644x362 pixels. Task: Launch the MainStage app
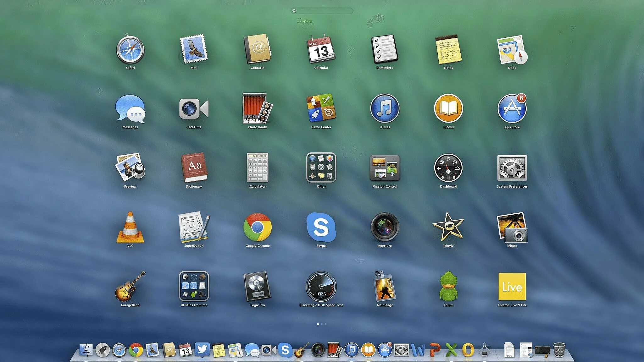click(x=385, y=286)
